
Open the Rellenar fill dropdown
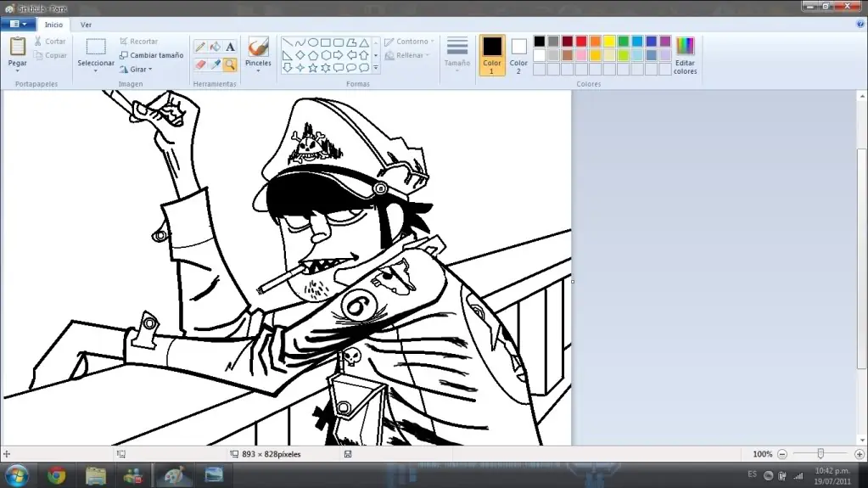point(407,55)
